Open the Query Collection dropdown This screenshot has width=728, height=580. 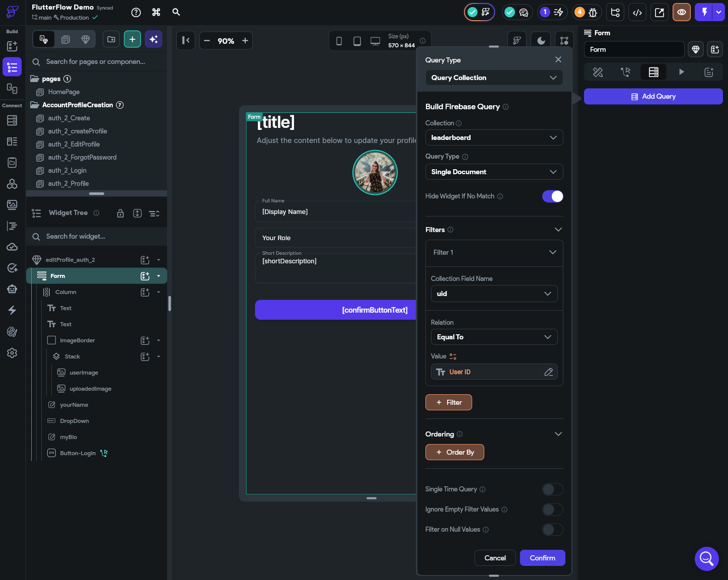494,78
